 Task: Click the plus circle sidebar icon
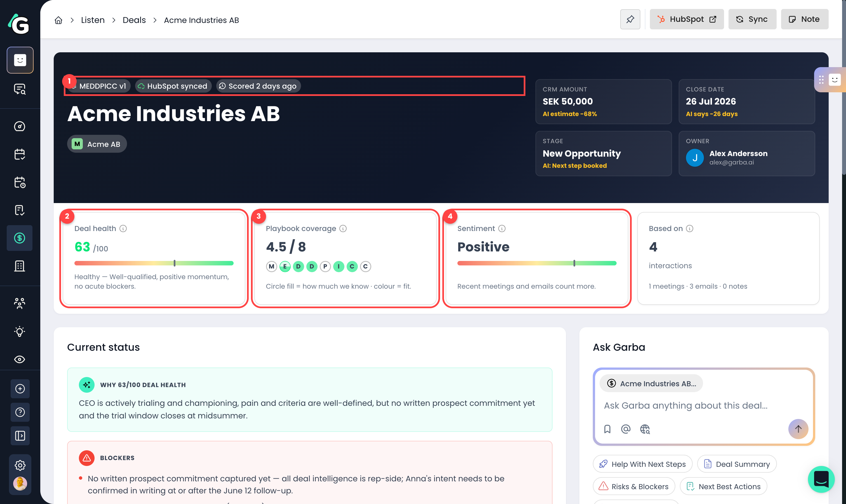pos(20,389)
